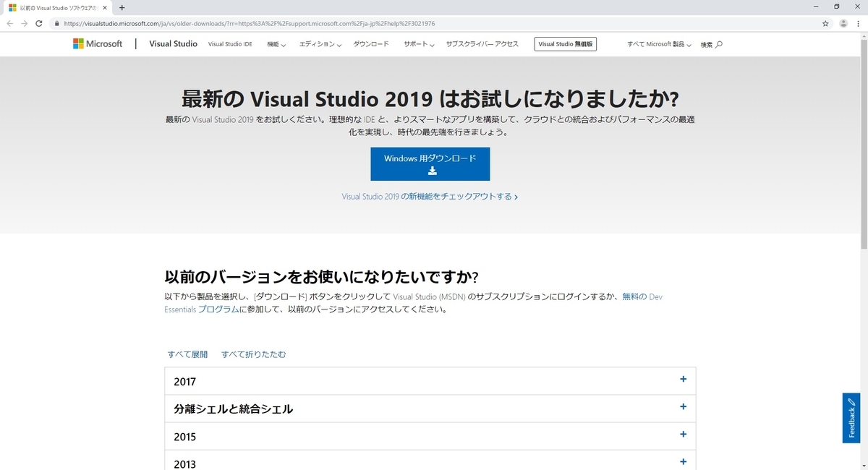Expand 分離シェルと統合シェル plus icon

coord(683,406)
